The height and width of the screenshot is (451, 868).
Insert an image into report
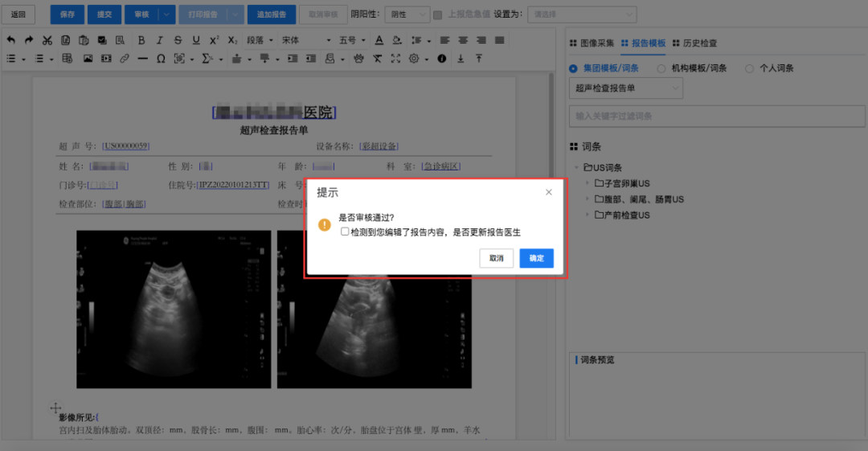point(88,58)
